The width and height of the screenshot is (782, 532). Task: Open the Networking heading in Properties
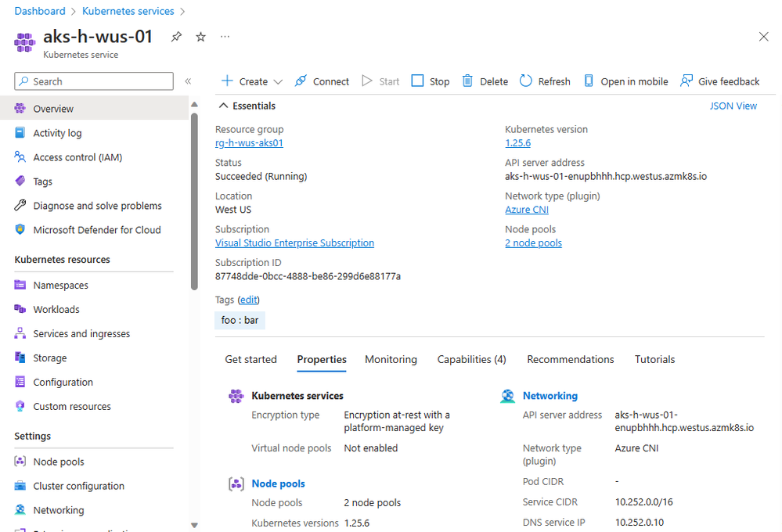[550, 396]
